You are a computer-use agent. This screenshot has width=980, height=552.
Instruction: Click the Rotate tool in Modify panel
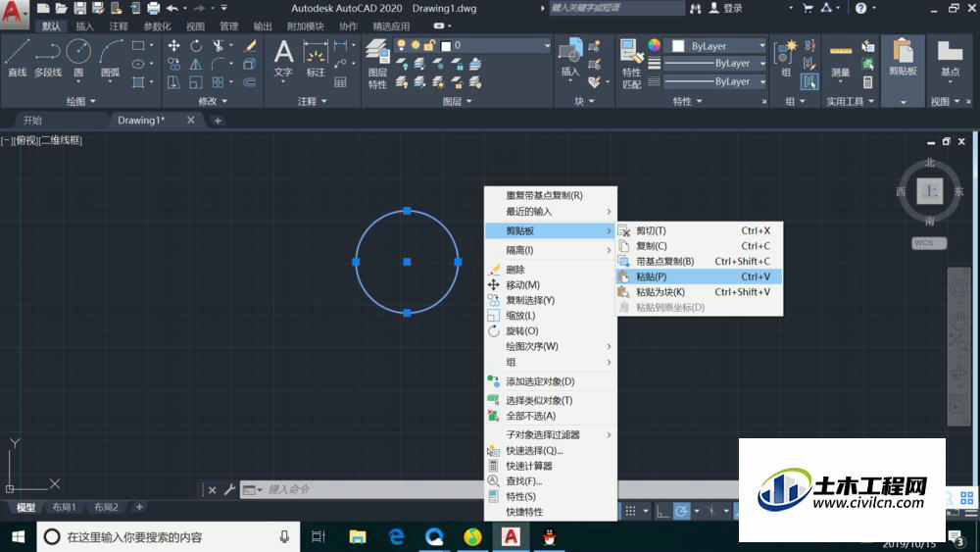pyautogui.click(x=196, y=46)
